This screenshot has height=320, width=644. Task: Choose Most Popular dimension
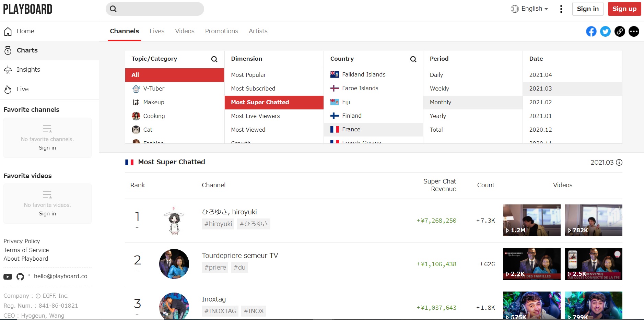tap(274, 75)
